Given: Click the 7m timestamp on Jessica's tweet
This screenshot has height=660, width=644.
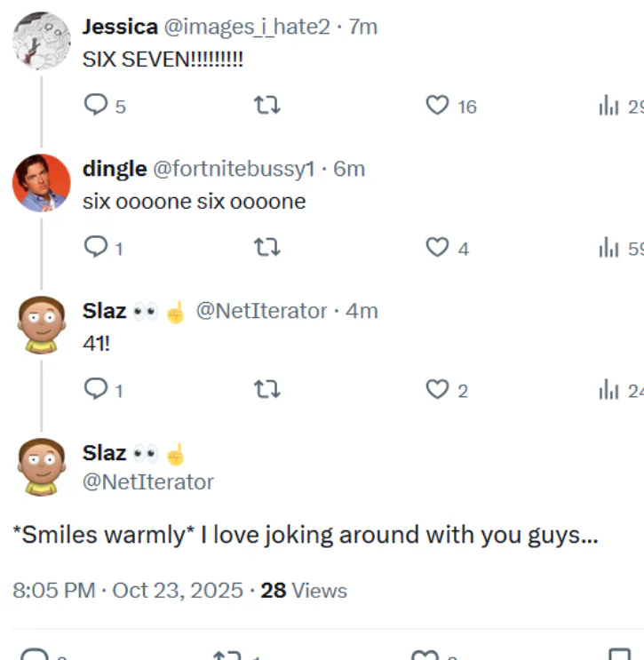Looking at the screenshot, I should 363,27.
